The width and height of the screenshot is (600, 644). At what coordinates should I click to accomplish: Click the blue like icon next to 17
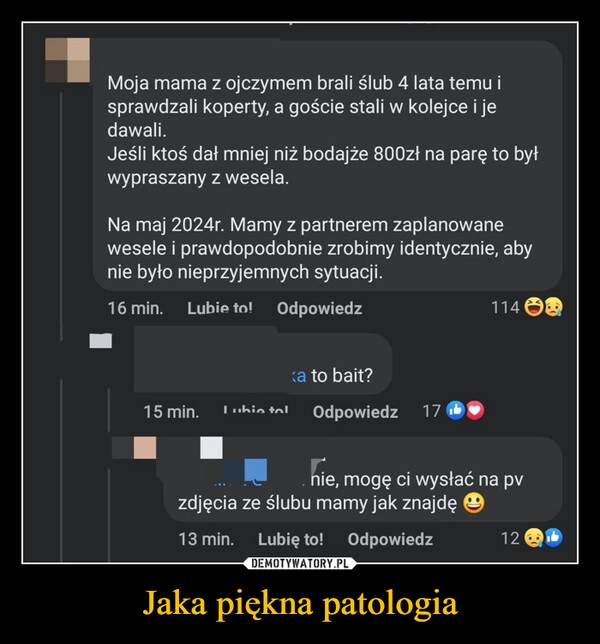455,410
